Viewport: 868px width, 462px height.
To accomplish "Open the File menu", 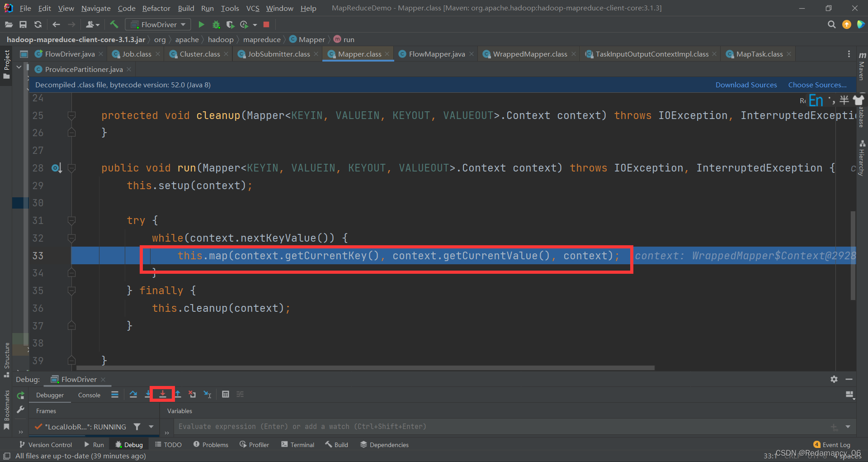I will point(25,8).
